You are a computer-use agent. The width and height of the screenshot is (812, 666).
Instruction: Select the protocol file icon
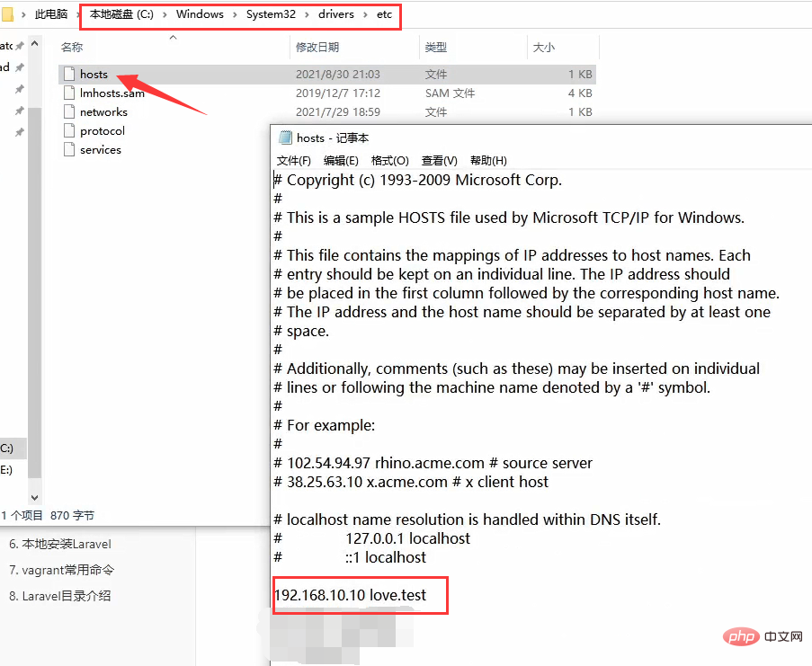(70, 131)
